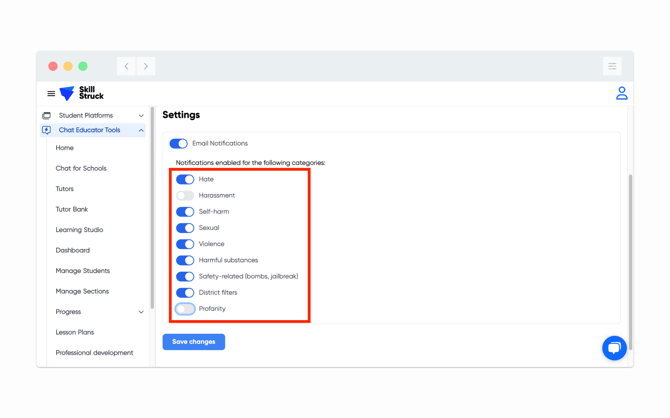Enable the Harassment notifications toggle
The image size is (670, 418).
185,196
